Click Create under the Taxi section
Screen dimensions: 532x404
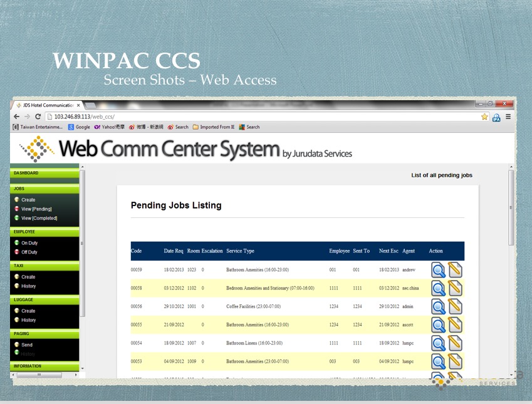[28, 277]
